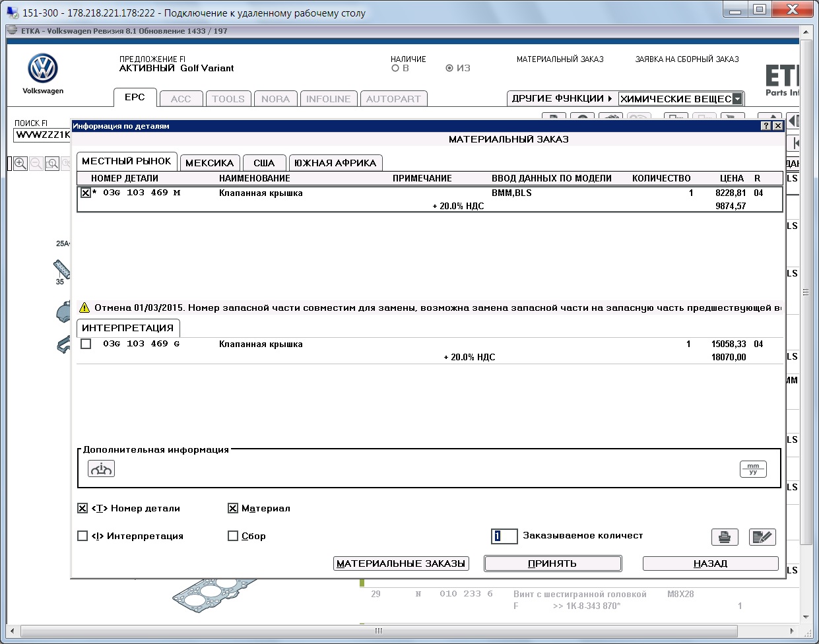This screenshot has height=644, width=819.
Task: Click the ЦЕНА column header
Action: coord(732,178)
